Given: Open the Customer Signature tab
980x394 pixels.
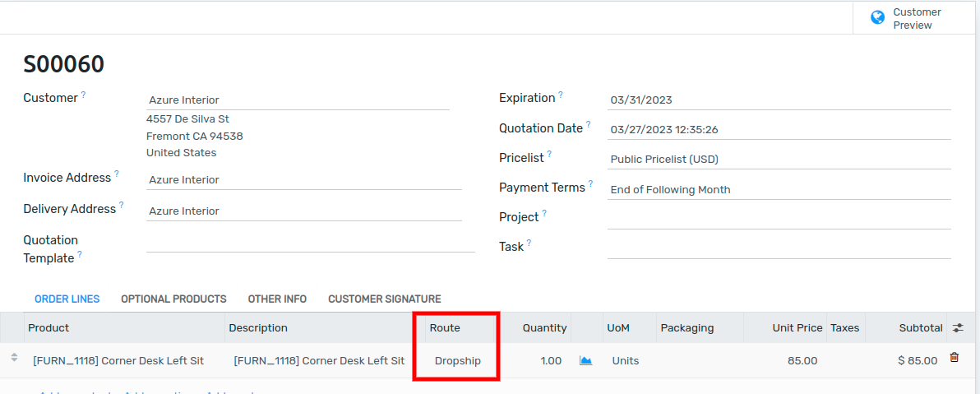Looking at the screenshot, I should pos(385,299).
